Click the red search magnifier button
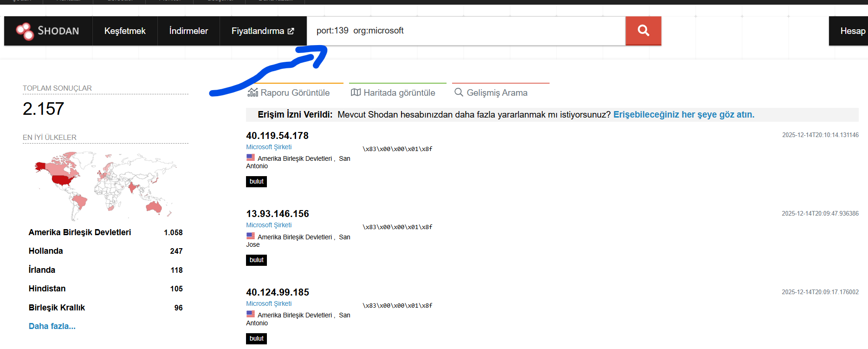868x349 pixels. (643, 31)
